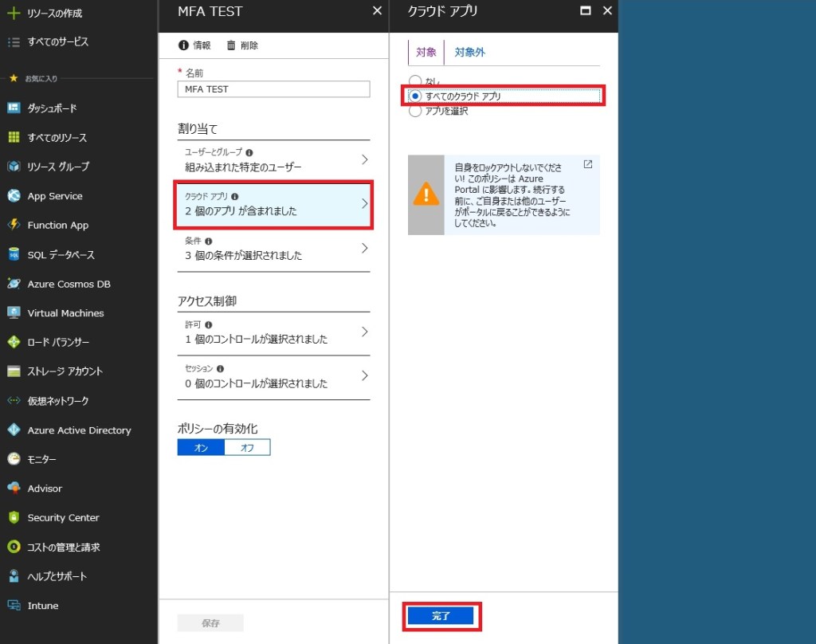Open the Security Center sidebar link
The image size is (816, 644).
click(63, 517)
